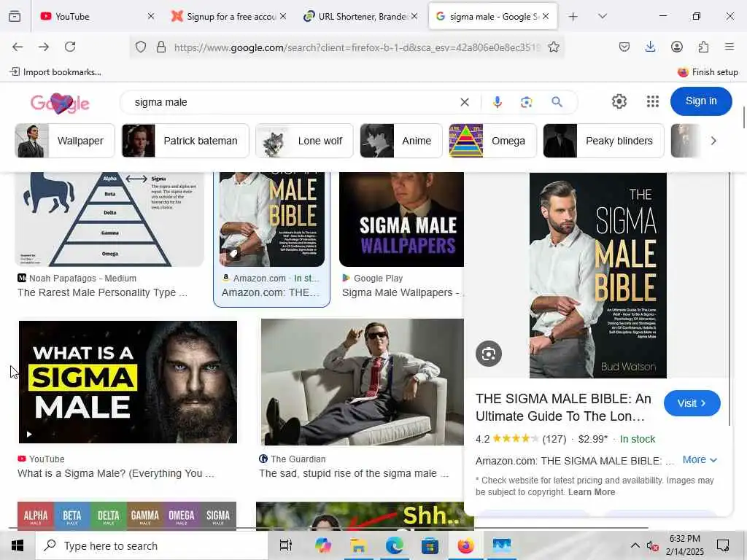Click Import bookmarks in the toolbar
The image size is (747, 560).
pos(55,72)
